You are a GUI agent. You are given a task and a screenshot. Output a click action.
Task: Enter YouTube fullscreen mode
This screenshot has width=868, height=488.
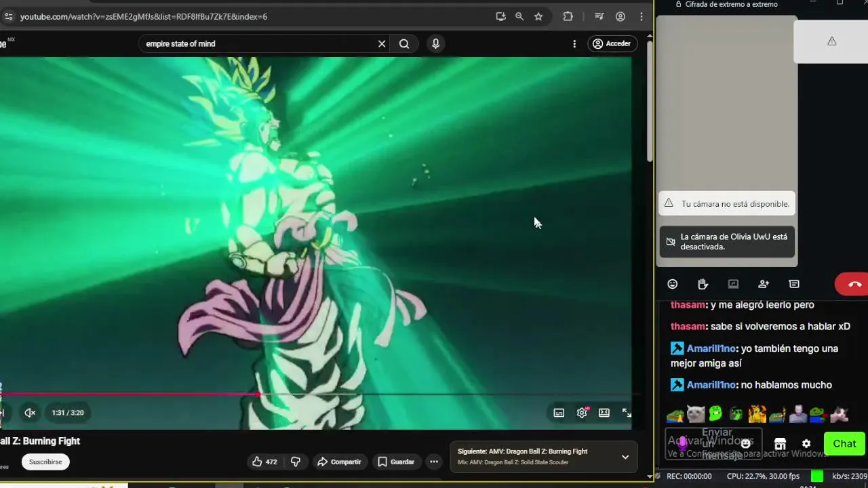point(627,413)
